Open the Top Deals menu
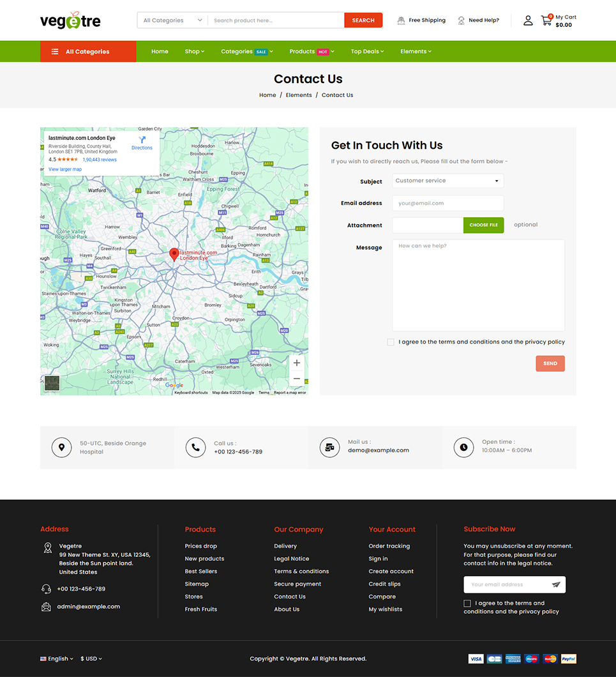 367,52
